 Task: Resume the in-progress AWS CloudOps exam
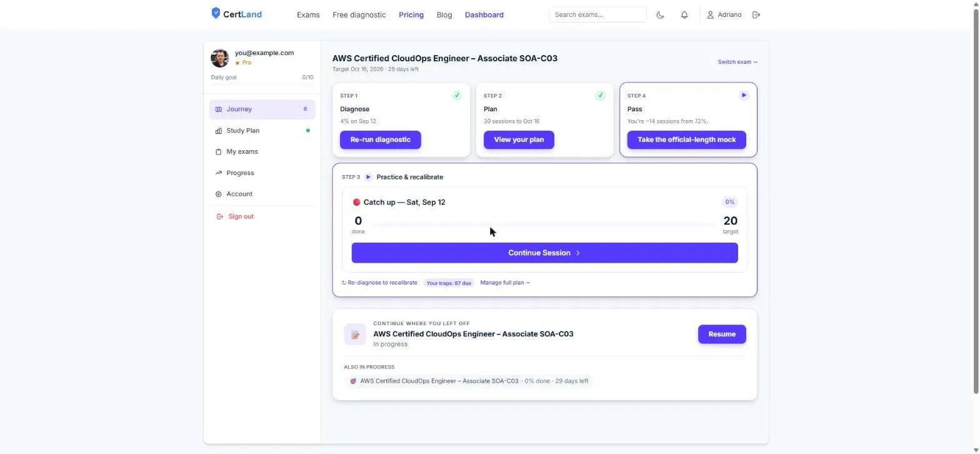[x=722, y=335]
